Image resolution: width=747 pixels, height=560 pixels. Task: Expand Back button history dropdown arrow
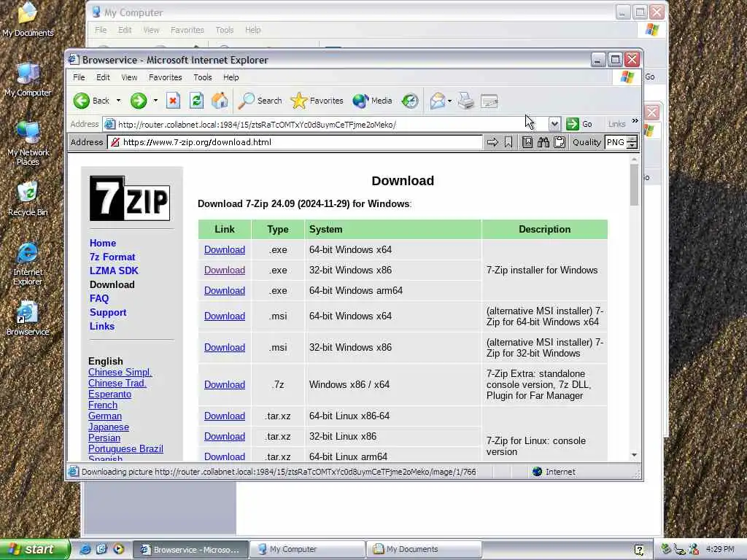119,101
